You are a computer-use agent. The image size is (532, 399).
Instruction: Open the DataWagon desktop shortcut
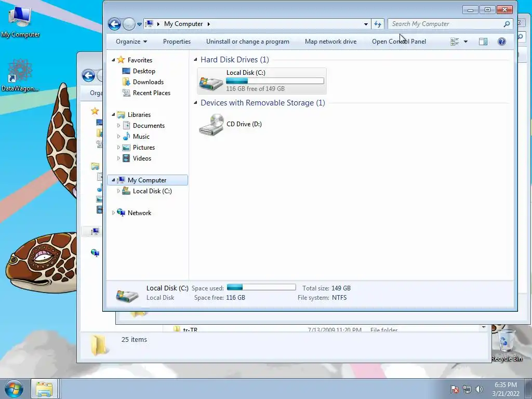click(20, 75)
